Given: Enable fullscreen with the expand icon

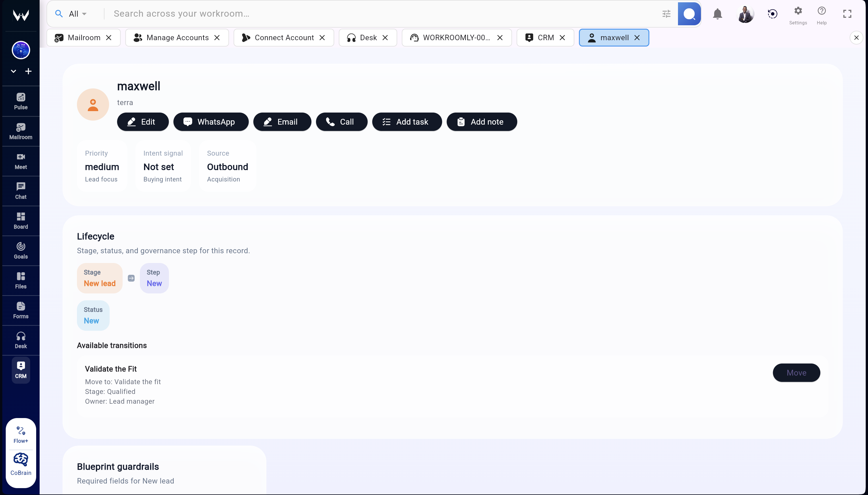Looking at the screenshot, I should 846,13.
